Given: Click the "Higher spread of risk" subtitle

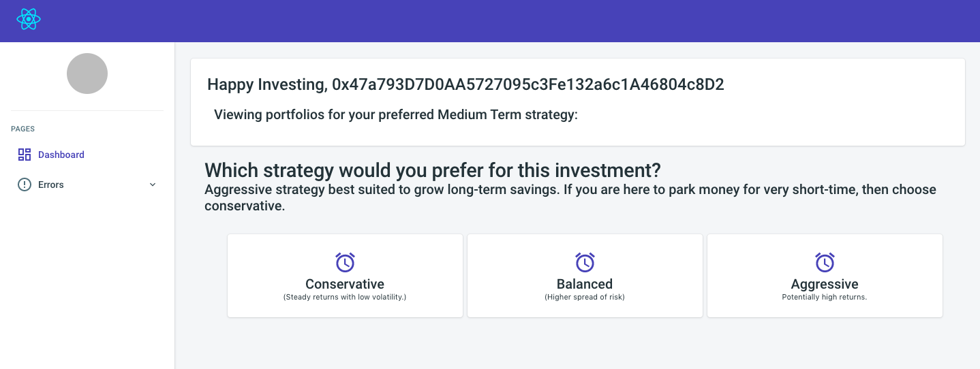Looking at the screenshot, I should tap(585, 297).
